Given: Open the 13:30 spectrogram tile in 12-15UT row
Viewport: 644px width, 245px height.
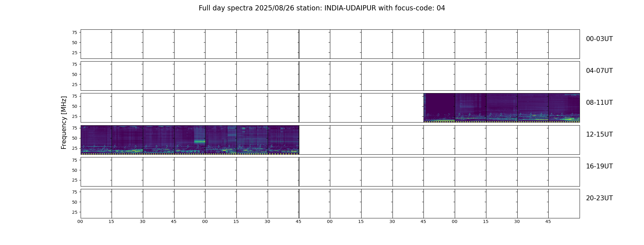Looking at the screenshot, I should coord(283,140).
